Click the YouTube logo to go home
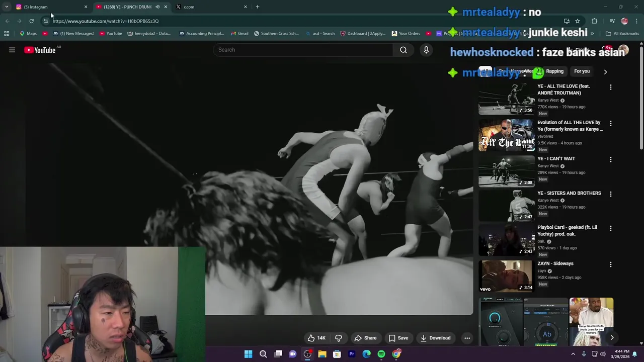Screen dimensions: 644x362 (x=40, y=50)
